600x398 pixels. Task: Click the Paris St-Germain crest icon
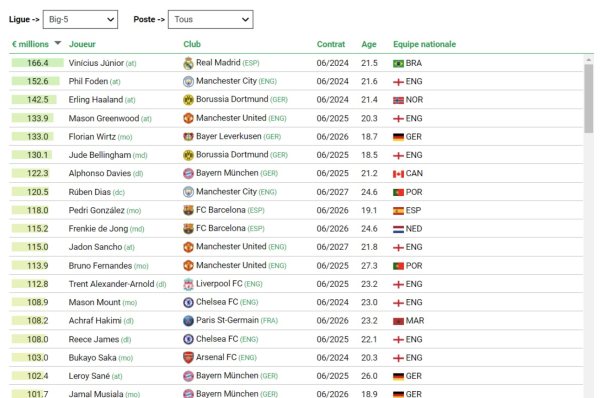point(188,321)
